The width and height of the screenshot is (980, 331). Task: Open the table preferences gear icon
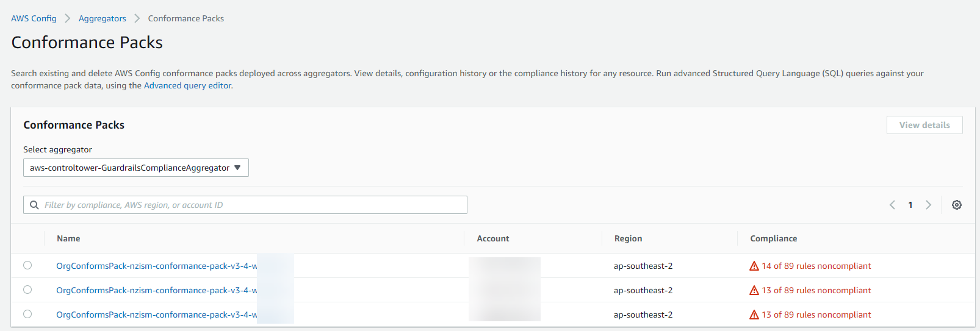click(x=956, y=205)
